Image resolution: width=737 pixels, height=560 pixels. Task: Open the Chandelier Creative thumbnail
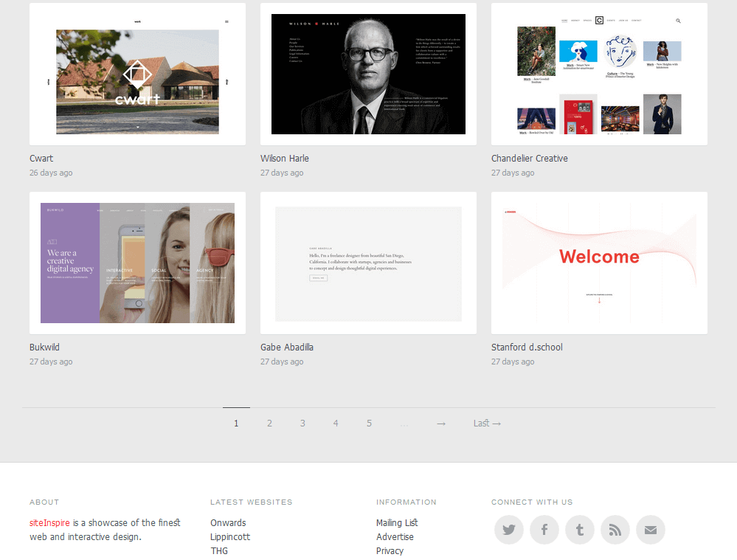tap(599, 75)
